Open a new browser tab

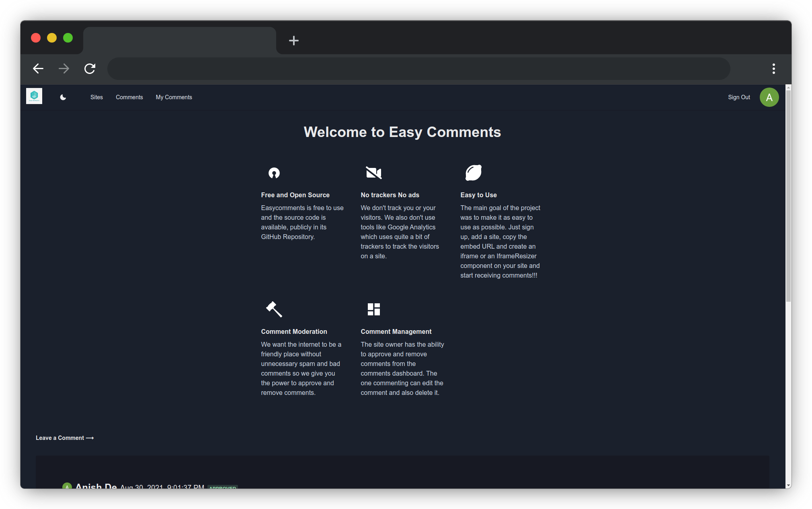click(293, 41)
